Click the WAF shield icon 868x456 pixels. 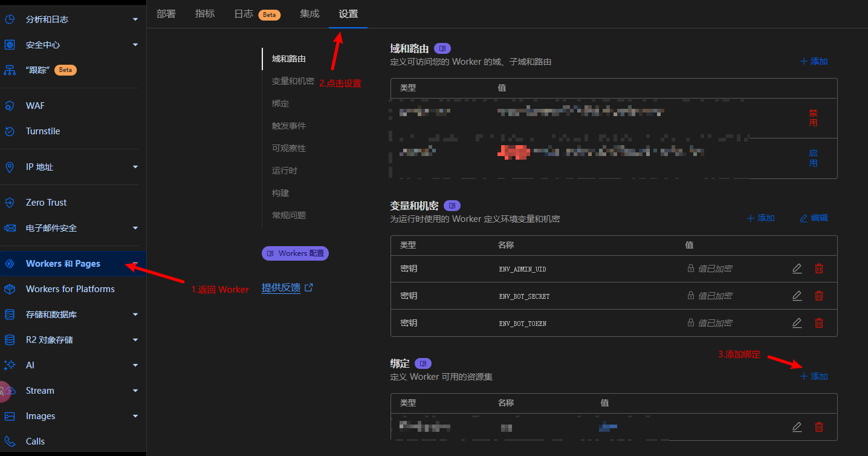coord(10,106)
